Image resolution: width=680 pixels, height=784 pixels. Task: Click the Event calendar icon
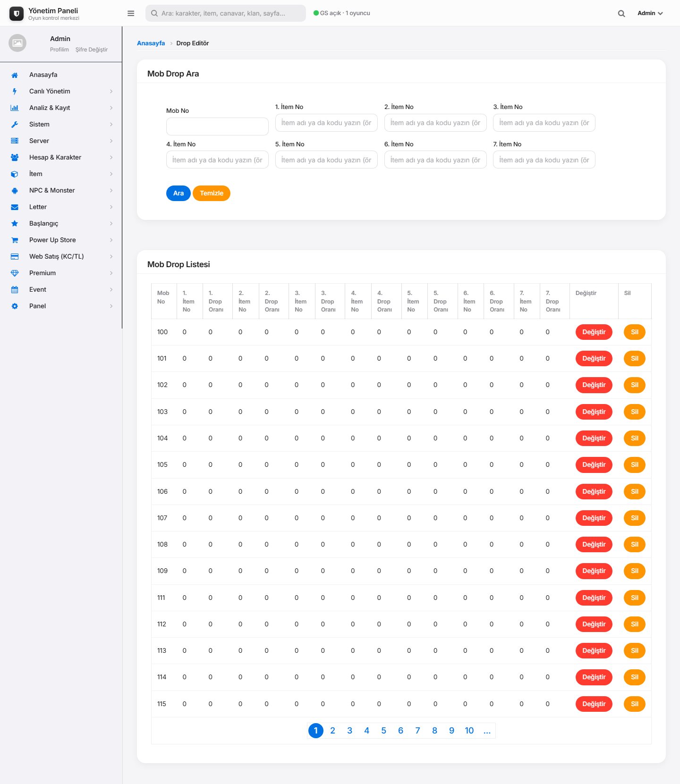(x=15, y=290)
